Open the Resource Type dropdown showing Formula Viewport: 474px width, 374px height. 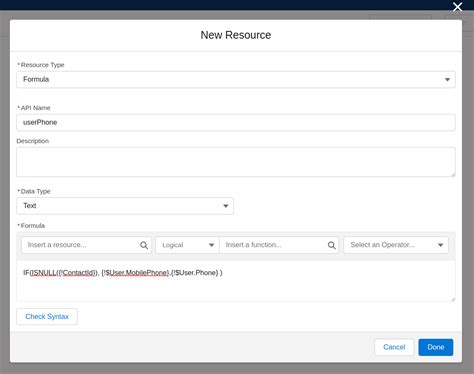tap(236, 79)
